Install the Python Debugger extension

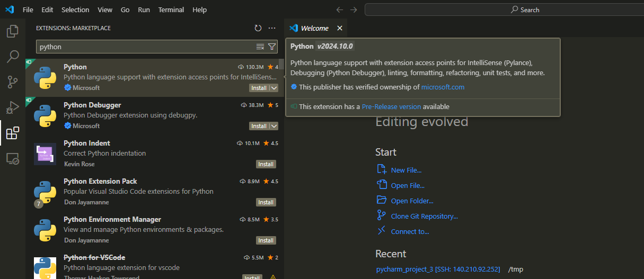pyautogui.click(x=259, y=126)
